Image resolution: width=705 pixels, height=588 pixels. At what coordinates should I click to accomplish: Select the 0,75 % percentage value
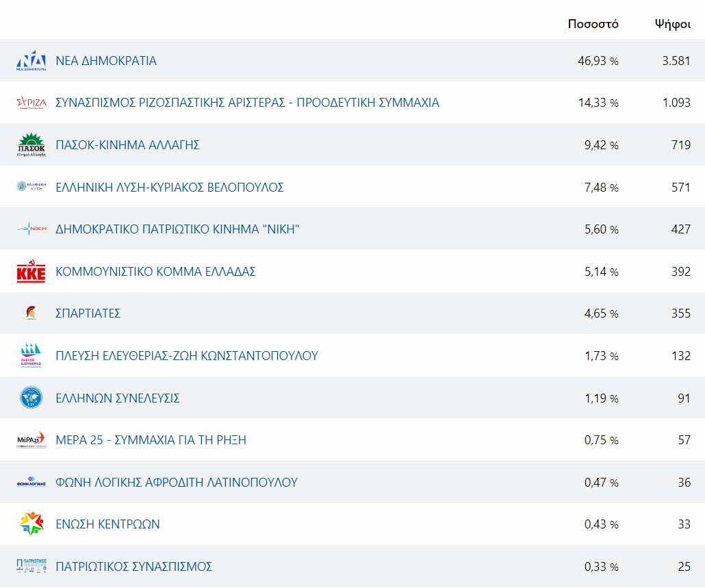602,439
